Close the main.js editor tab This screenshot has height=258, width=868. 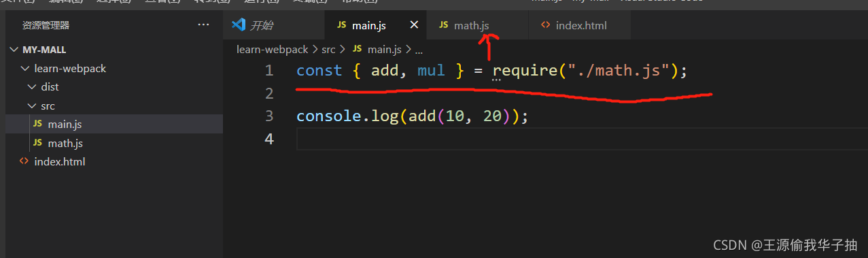414,25
